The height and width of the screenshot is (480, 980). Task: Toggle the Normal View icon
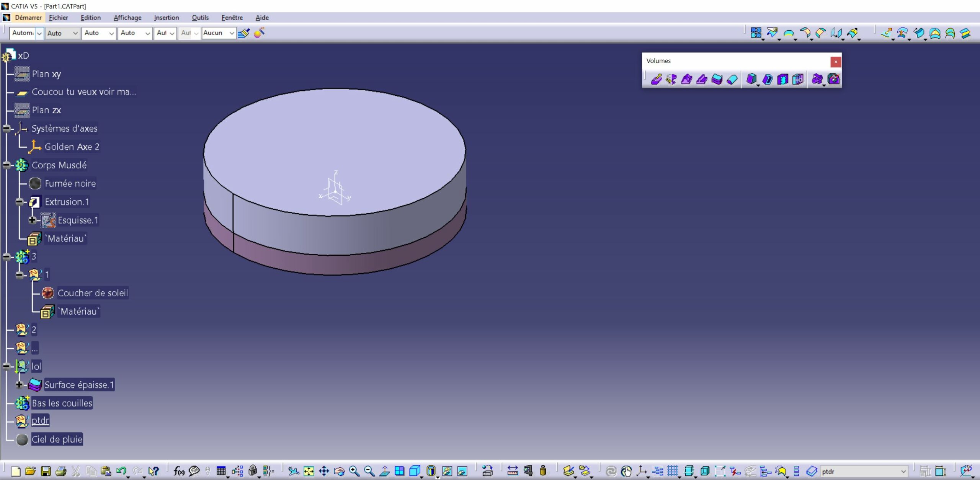point(384,471)
